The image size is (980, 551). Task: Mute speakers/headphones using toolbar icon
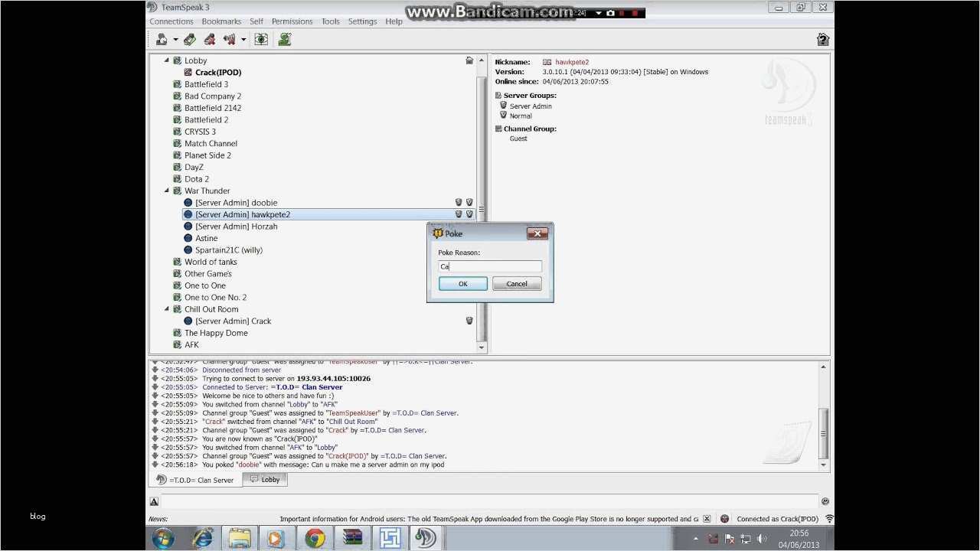tap(230, 39)
